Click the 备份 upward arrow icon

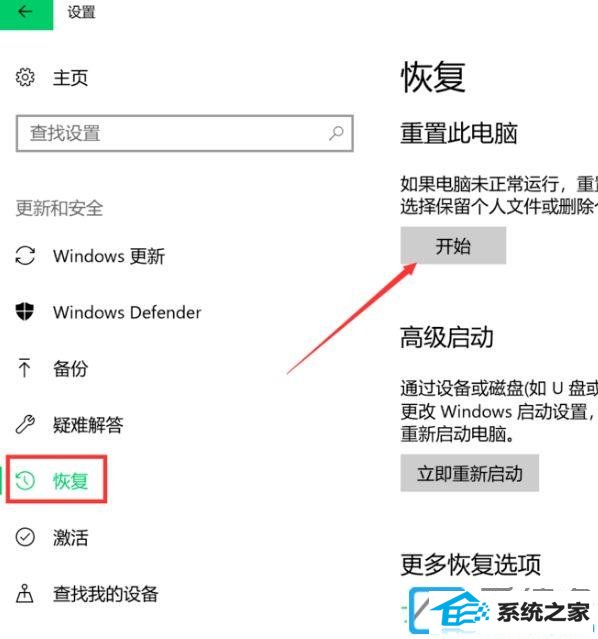[24, 368]
